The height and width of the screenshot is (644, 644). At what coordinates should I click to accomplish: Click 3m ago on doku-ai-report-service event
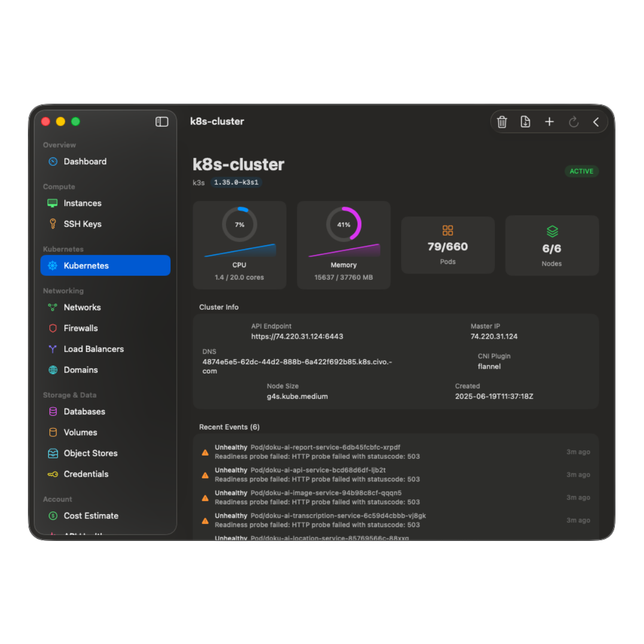[x=578, y=452]
